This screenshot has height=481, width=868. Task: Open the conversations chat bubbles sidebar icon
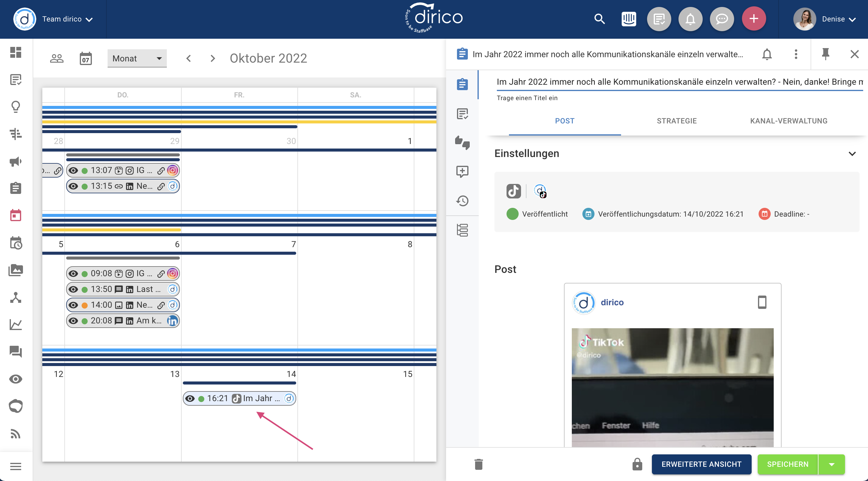[x=16, y=352]
